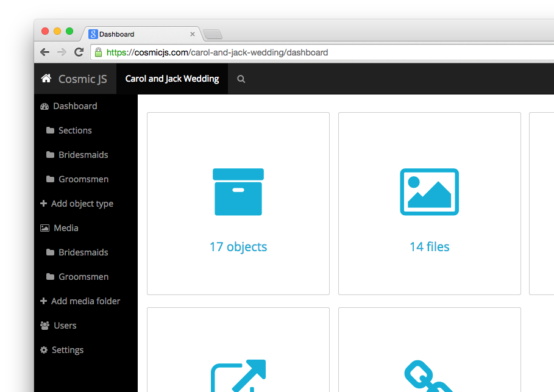The width and height of the screenshot is (554, 392).
Task: Click folder icon beside Bridesmaids under Media
Action: point(50,252)
